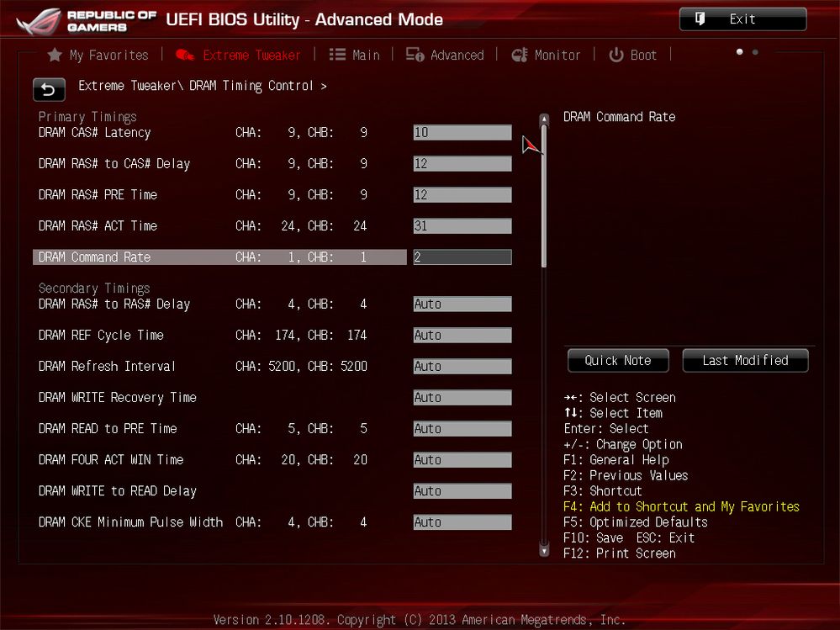Open the Quick Note button

[x=618, y=361]
